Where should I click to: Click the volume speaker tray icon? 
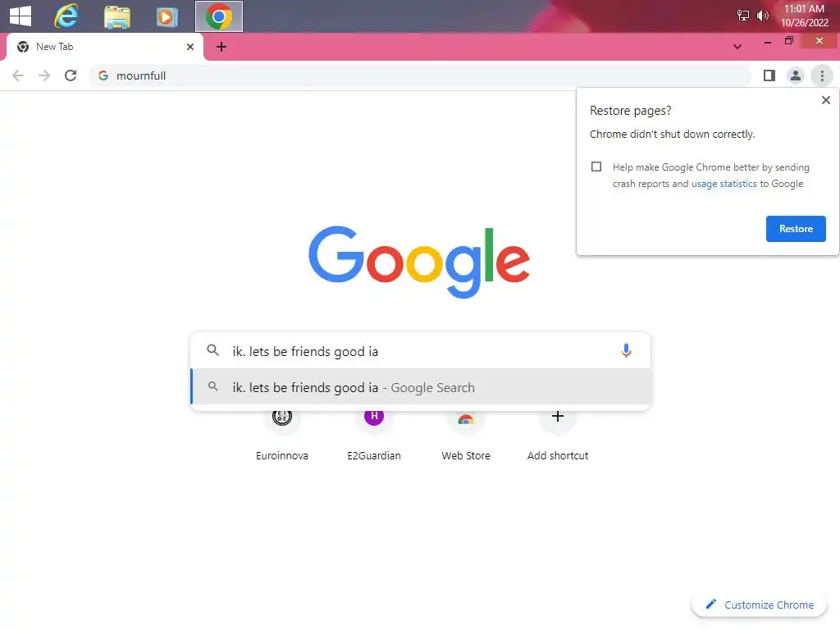pos(762,16)
